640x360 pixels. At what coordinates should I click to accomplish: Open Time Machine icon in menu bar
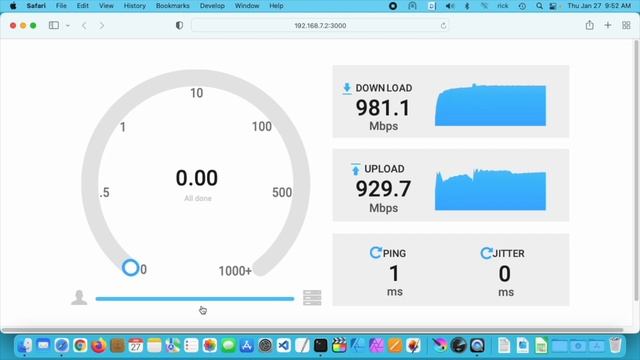(x=522, y=6)
